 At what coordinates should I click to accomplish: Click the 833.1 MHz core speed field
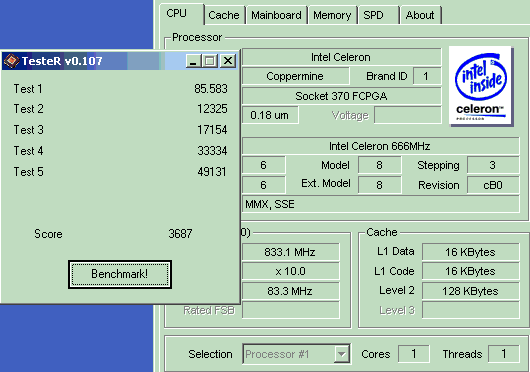pos(291,252)
